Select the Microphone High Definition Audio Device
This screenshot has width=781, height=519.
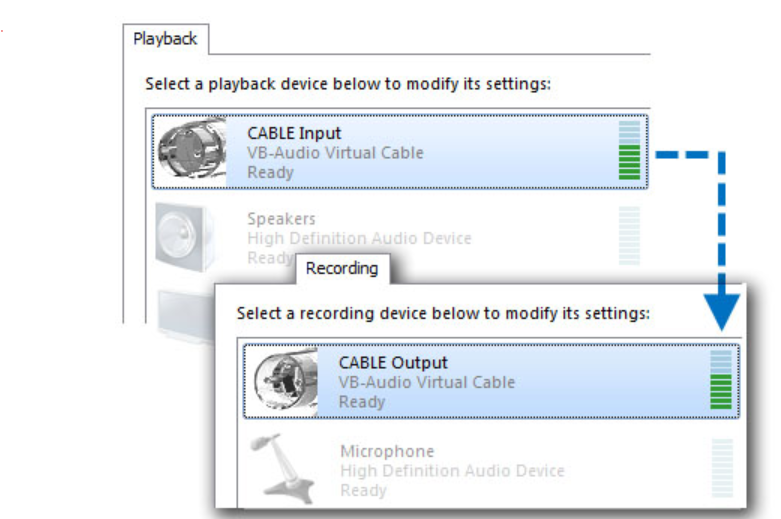click(491, 469)
